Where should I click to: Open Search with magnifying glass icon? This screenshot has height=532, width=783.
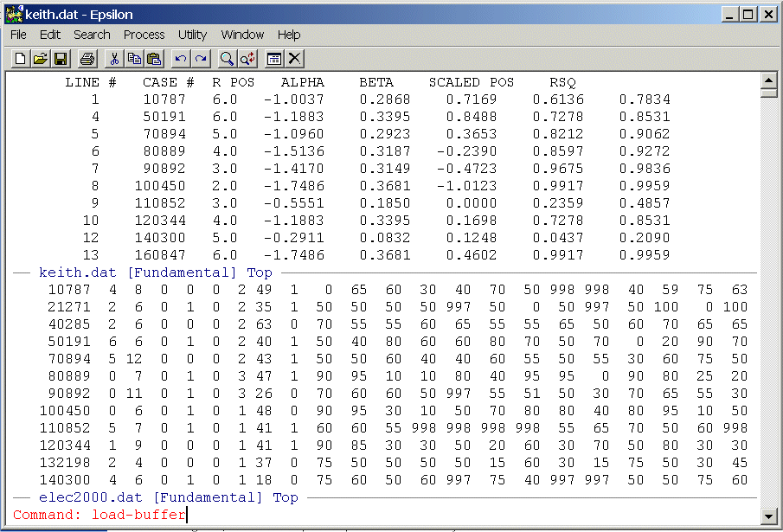[227, 59]
